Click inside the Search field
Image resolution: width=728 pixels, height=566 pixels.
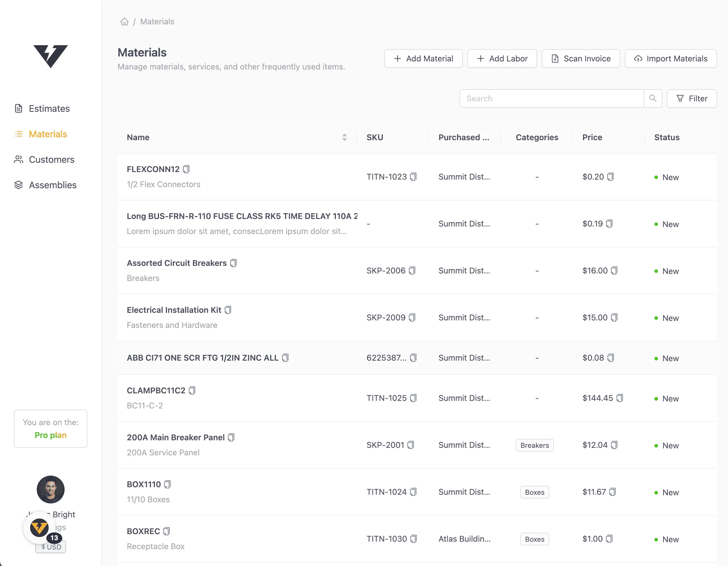tap(550, 98)
